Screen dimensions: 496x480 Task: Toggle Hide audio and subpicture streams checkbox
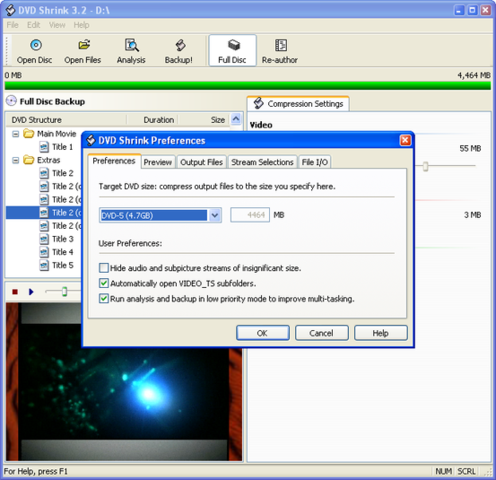pos(104,268)
